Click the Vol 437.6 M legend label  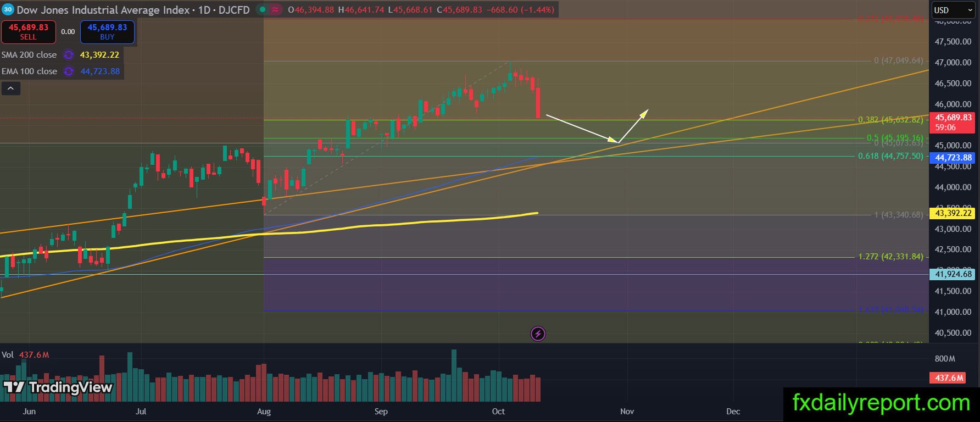pyautogui.click(x=25, y=355)
